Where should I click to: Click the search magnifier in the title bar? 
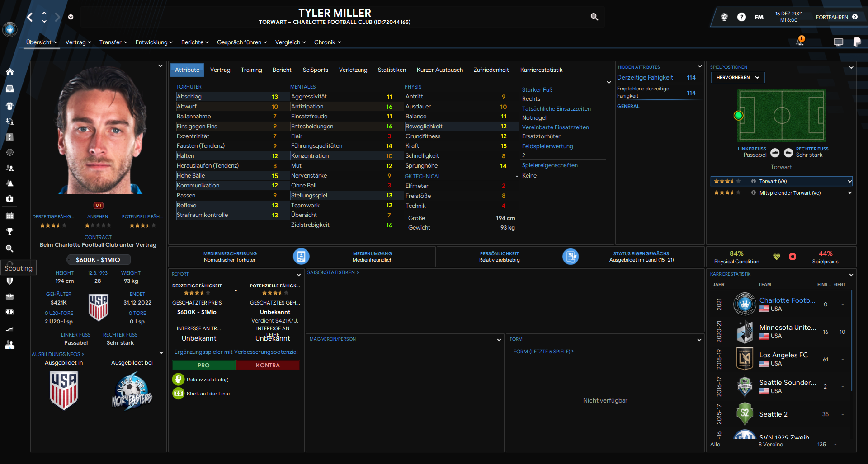tap(594, 17)
